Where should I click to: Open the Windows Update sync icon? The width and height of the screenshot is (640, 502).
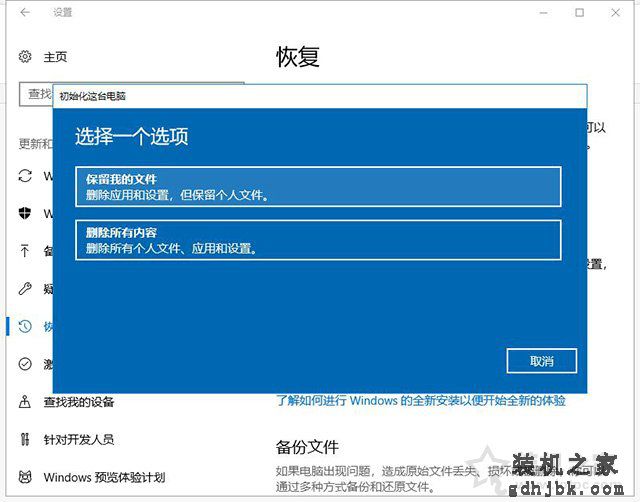25,176
